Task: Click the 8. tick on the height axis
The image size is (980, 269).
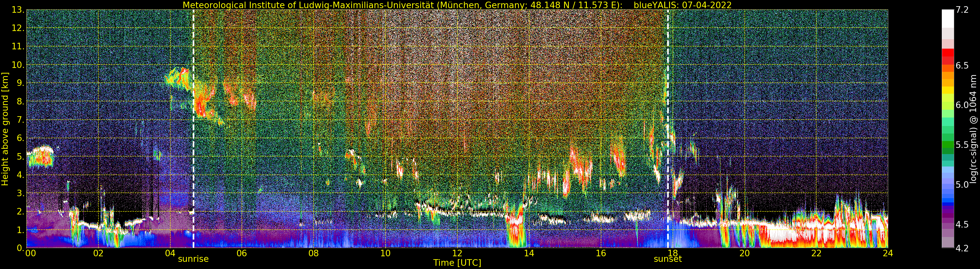Action: tap(20, 101)
